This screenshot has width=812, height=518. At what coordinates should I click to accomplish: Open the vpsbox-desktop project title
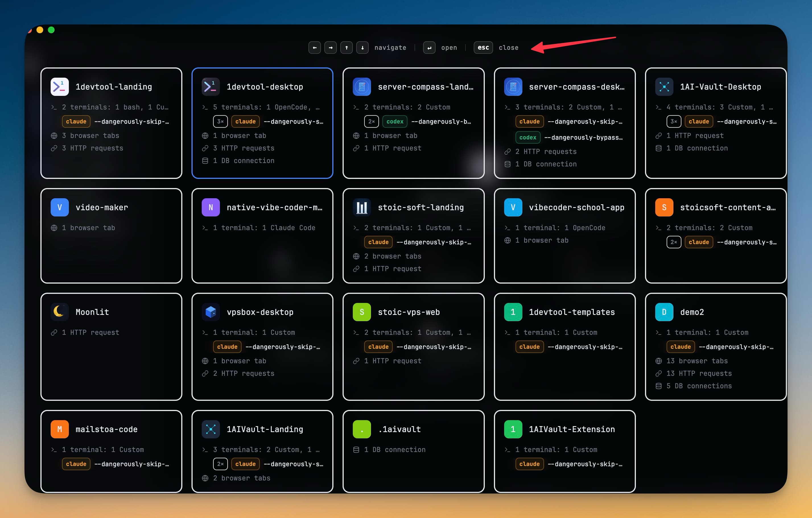pos(260,312)
